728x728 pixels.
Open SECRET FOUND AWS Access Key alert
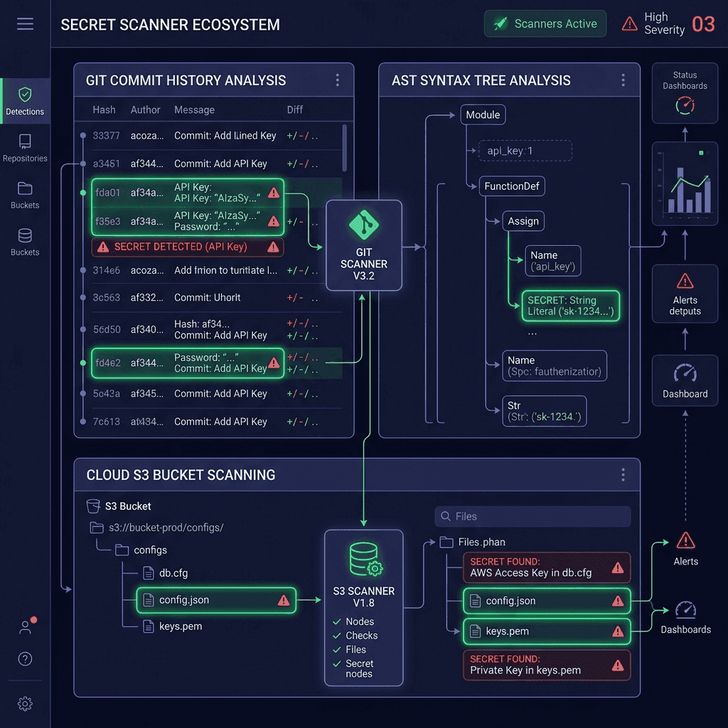(547, 567)
